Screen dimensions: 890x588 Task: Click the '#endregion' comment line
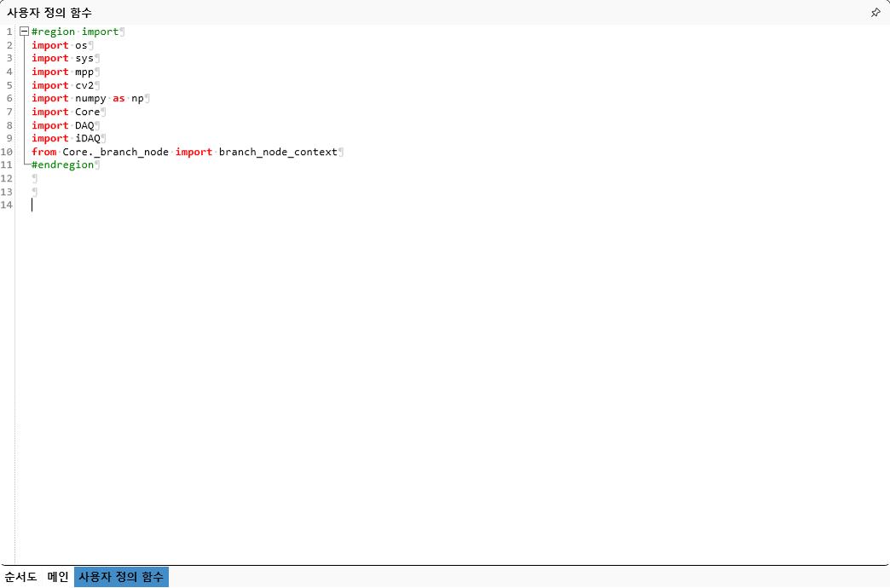pyautogui.click(x=62, y=164)
